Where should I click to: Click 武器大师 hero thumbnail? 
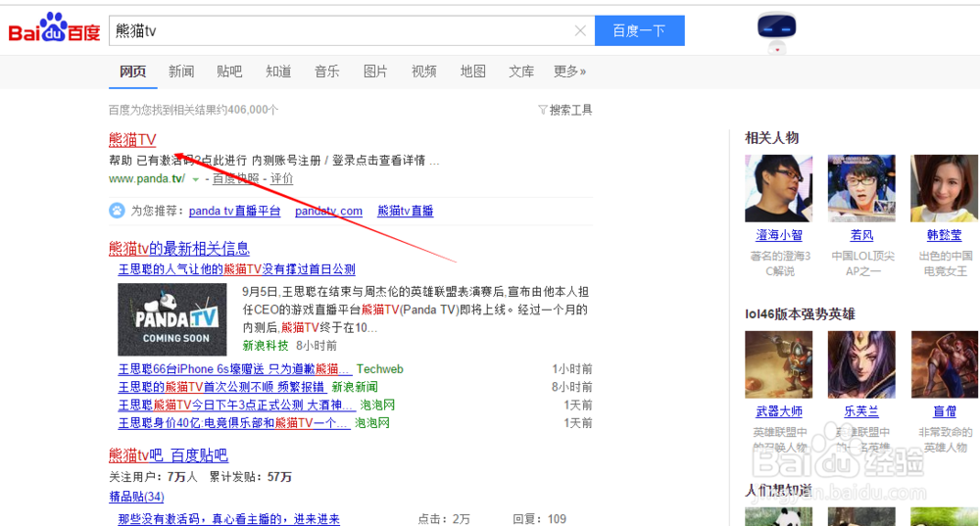click(779, 364)
